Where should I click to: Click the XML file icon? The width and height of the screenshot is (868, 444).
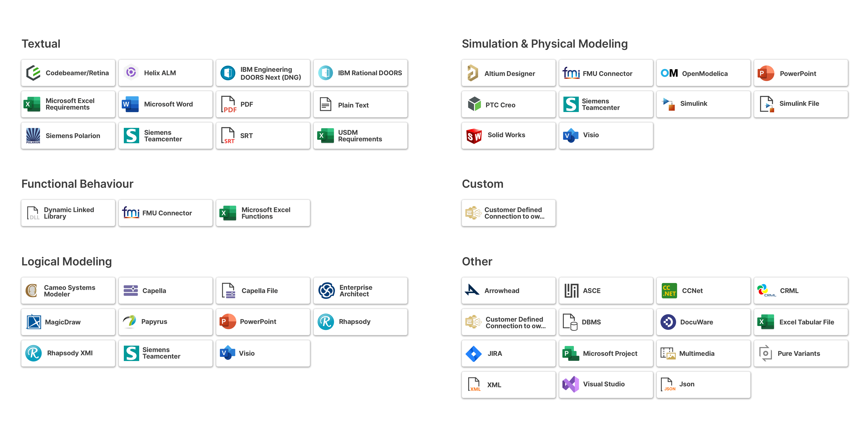point(474,384)
